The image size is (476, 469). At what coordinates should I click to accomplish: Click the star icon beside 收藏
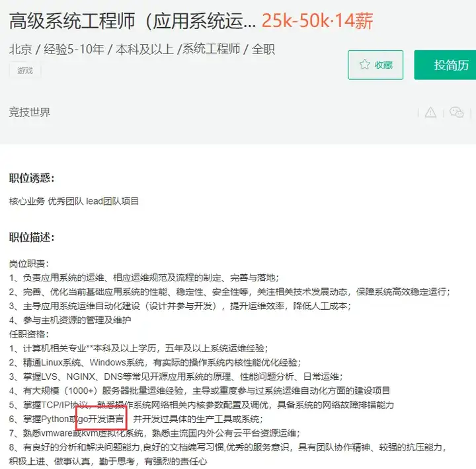[x=364, y=65]
